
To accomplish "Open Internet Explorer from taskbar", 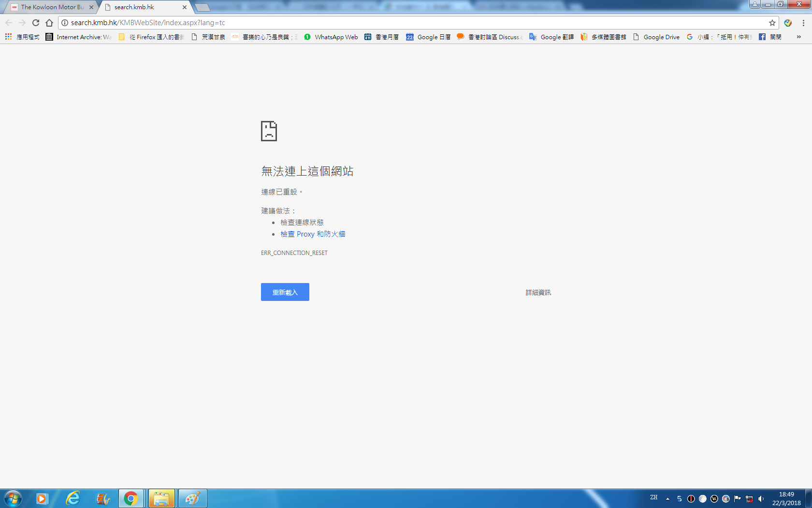I will click(73, 498).
